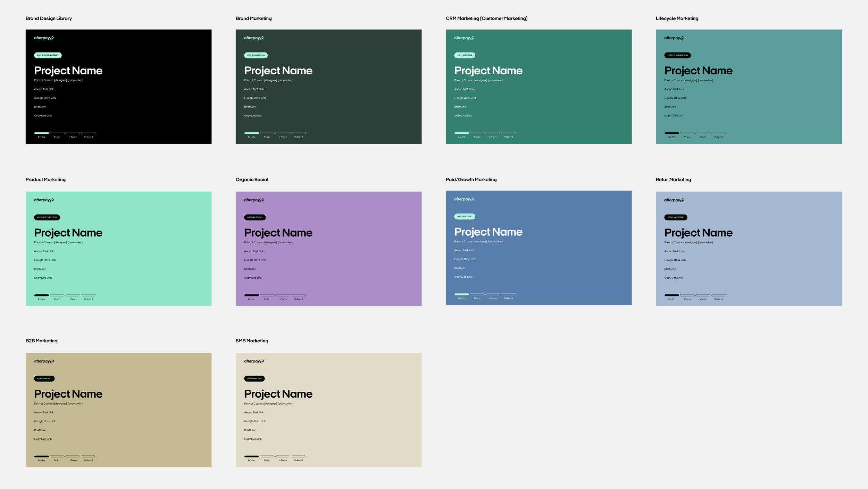Screen dimensions: 868x489
Task: Select Project Name heading on Organic Social cover
Action: 278,233
